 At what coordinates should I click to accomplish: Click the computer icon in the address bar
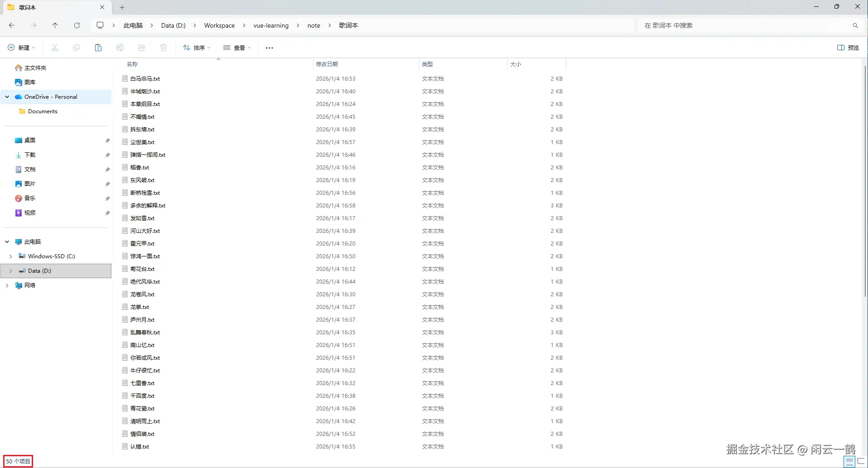100,25
